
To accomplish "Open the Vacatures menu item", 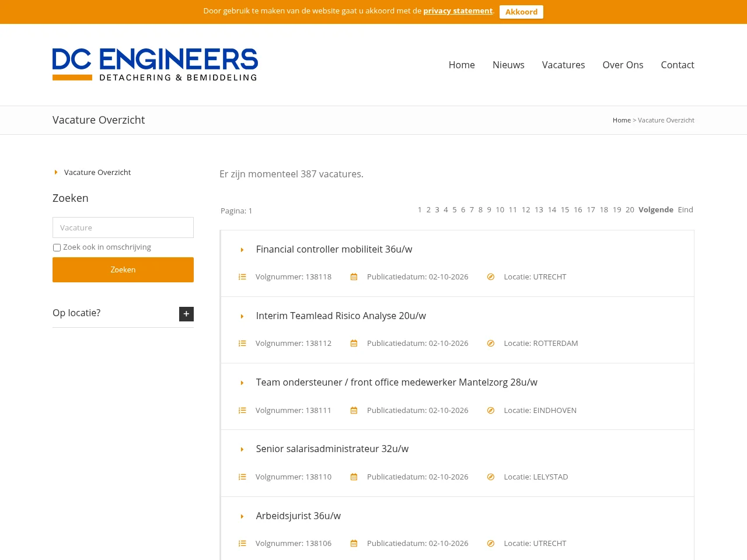I will [x=563, y=65].
